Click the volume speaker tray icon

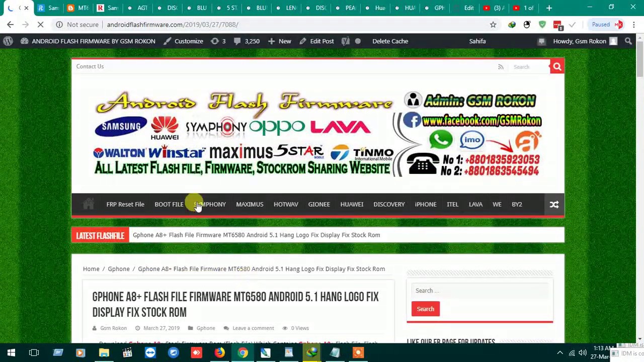583,353
